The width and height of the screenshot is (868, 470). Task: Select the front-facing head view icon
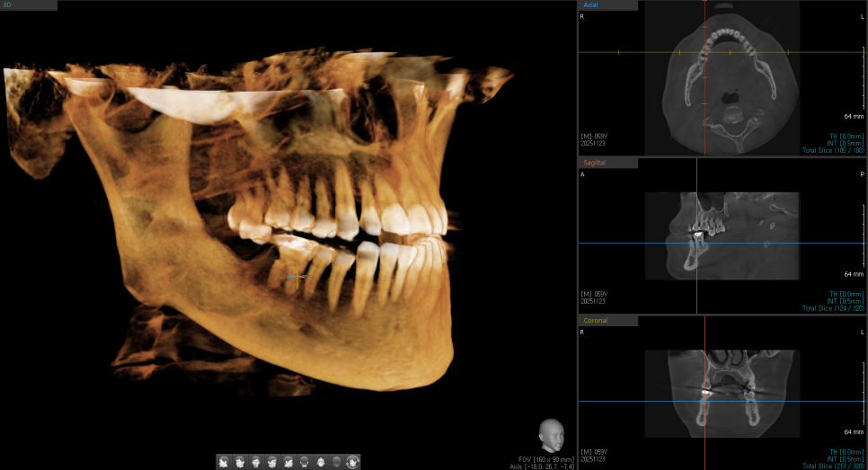tap(255, 462)
